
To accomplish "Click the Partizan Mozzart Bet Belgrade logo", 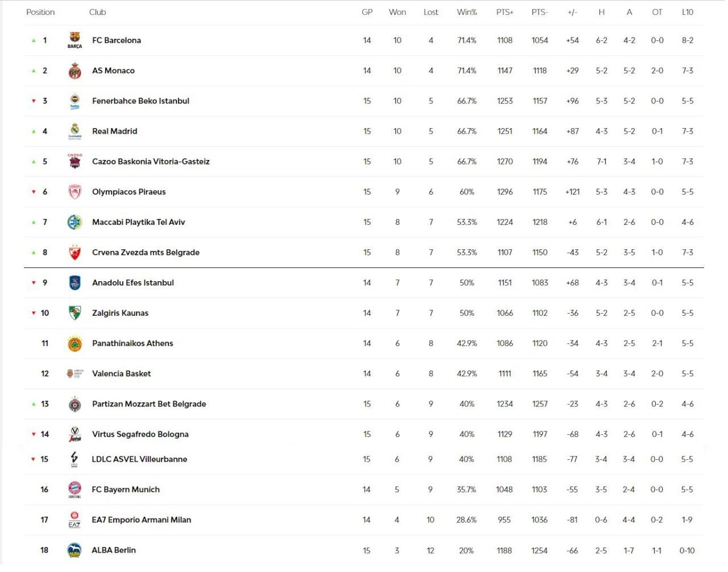I will point(75,404).
